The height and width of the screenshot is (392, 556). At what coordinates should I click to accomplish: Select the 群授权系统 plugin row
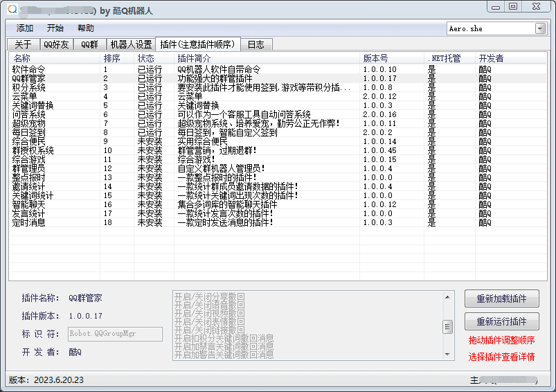point(278,151)
